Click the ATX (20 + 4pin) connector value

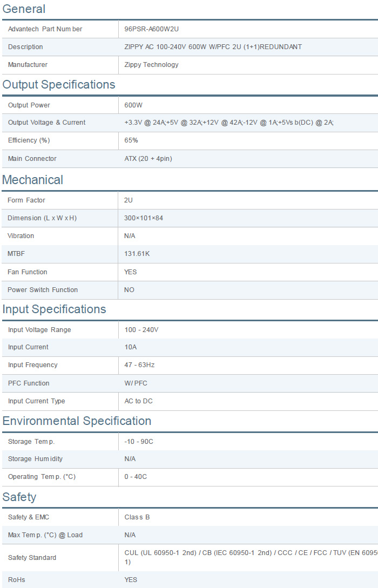(148, 159)
